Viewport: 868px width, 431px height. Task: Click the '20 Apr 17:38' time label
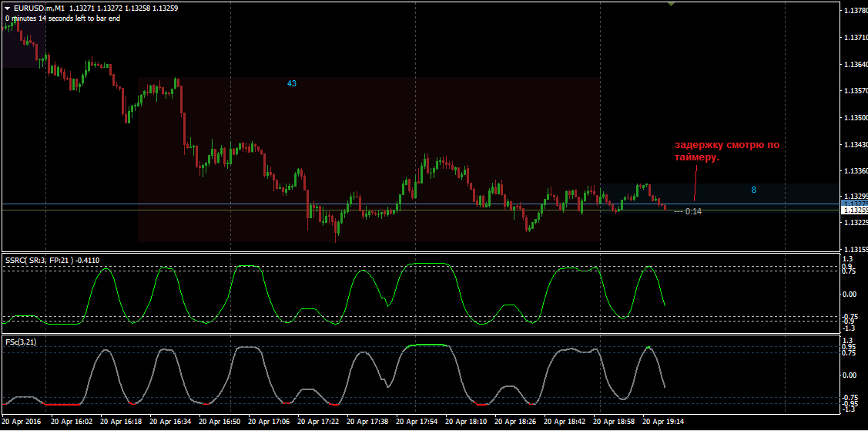367,422
